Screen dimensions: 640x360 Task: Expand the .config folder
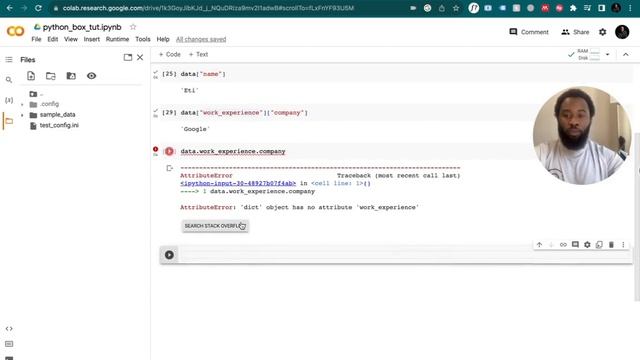click(x=22, y=104)
